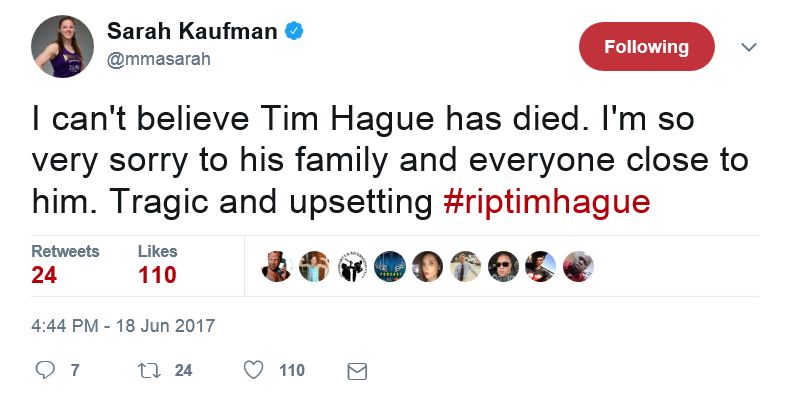
Task: Open the Sarah Kaufman name link
Action: click(x=190, y=33)
